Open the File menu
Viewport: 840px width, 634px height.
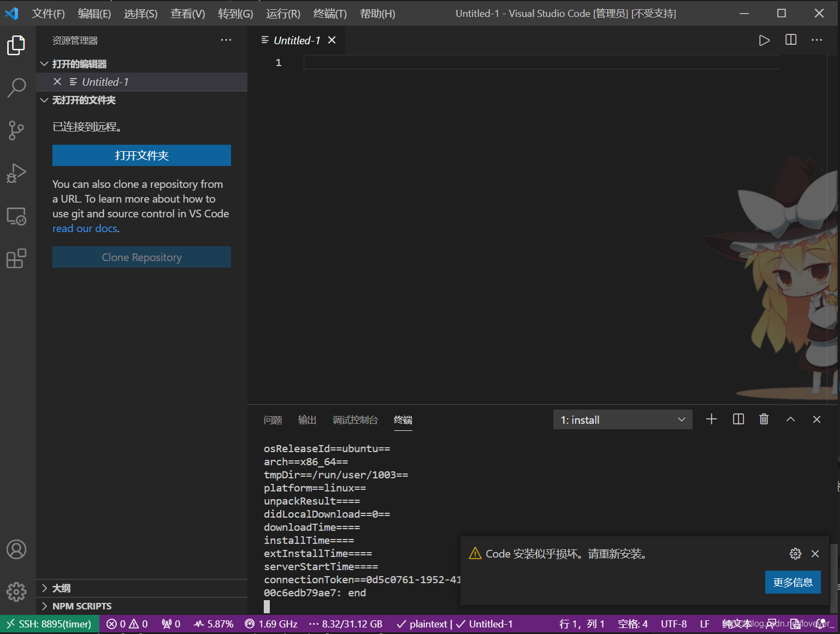coord(48,14)
